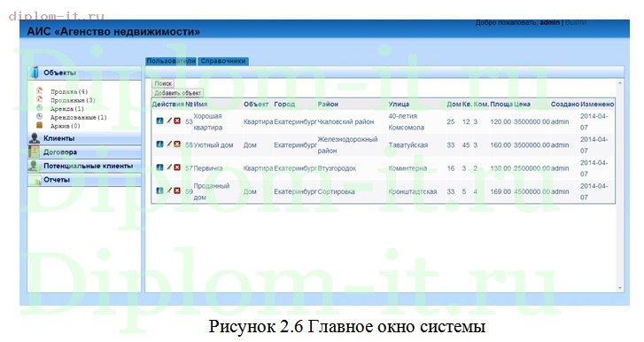Open info for Уютный дом row
Viewport: 644px width, 342px height.
pyautogui.click(x=159, y=144)
